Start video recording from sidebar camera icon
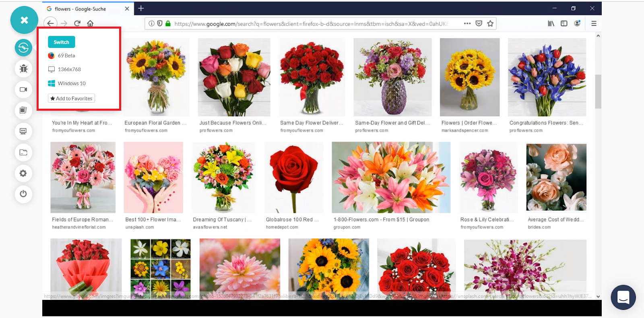The image size is (644, 318). click(23, 89)
